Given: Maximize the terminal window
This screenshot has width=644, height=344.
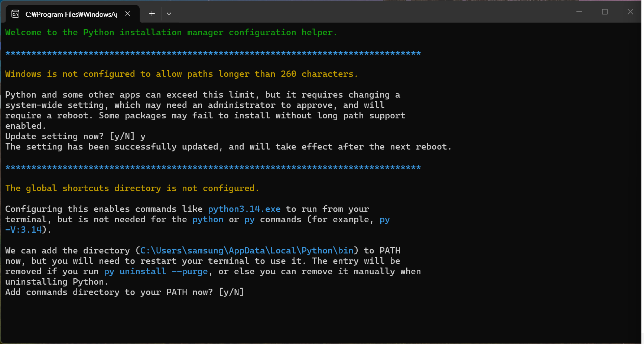Looking at the screenshot, I should pyautogui.click(x=605, y=12).
